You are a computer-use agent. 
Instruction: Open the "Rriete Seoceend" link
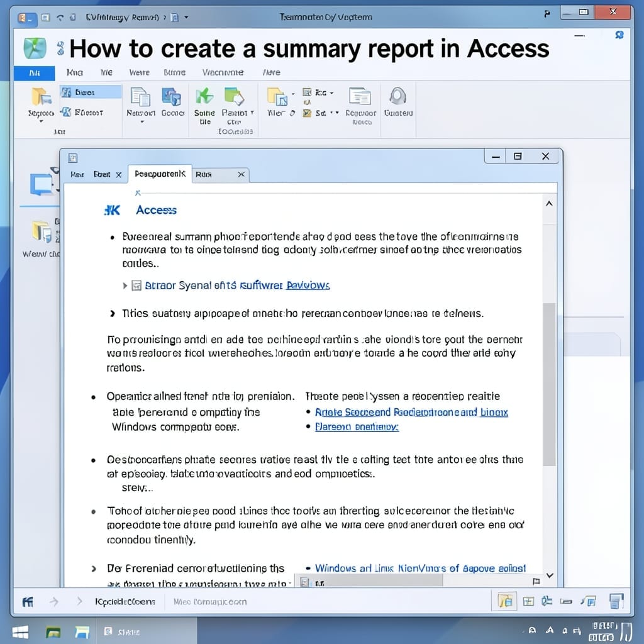coord(411,413)
